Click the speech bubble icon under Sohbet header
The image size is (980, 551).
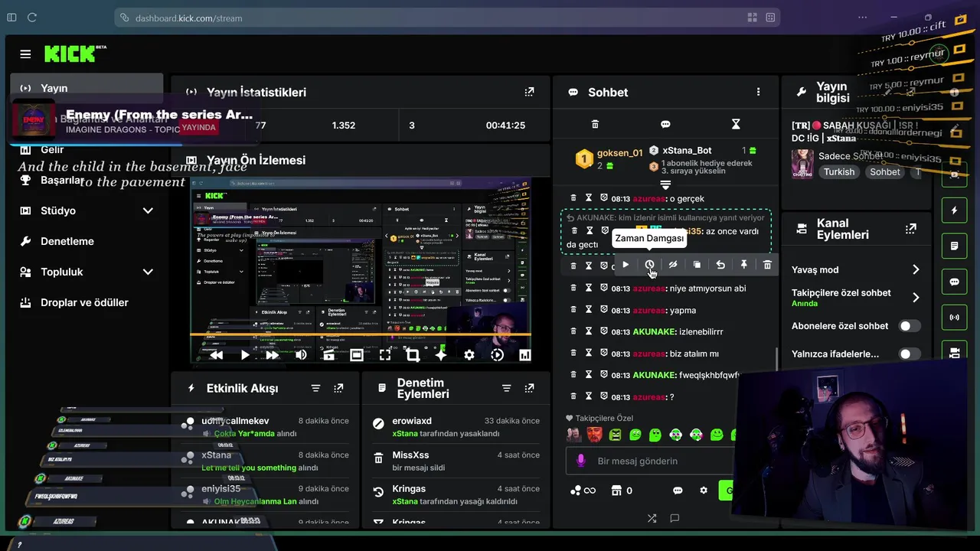click(x=665, y=124)
